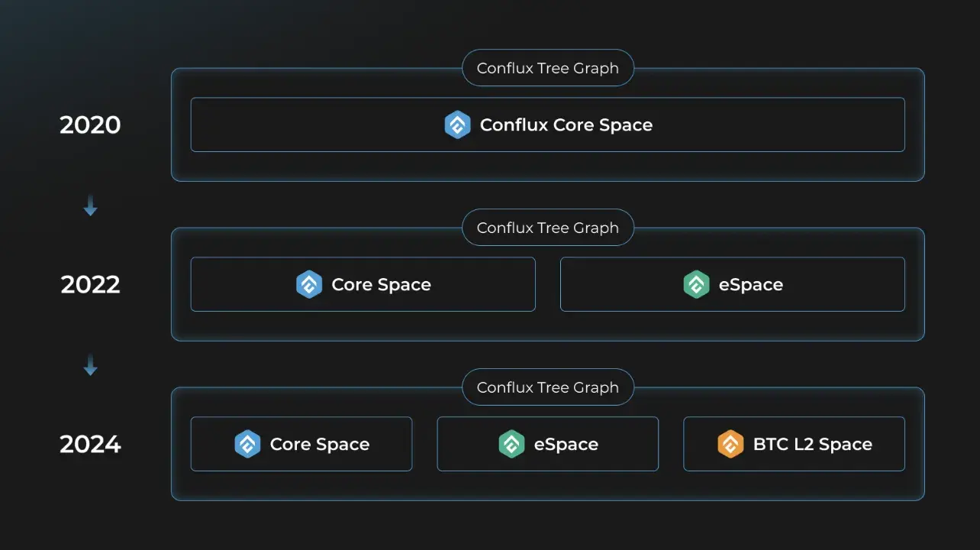Click the green logo in 2022 eSpace box
The height and width of the screenshot is (550, 980).
click(696, 284)
